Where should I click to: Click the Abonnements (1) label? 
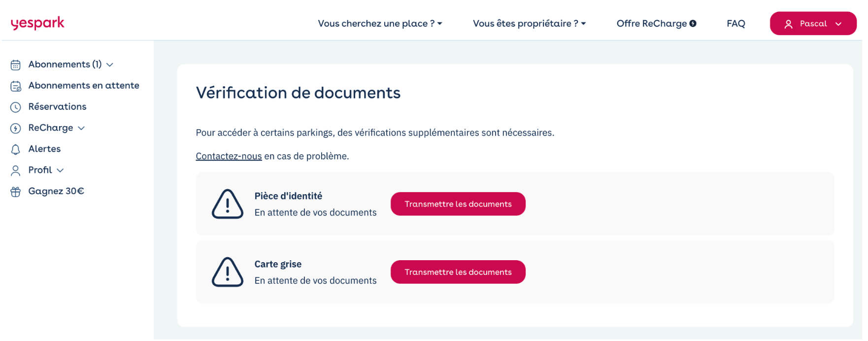pyautogui.click(x=65, y=65)
